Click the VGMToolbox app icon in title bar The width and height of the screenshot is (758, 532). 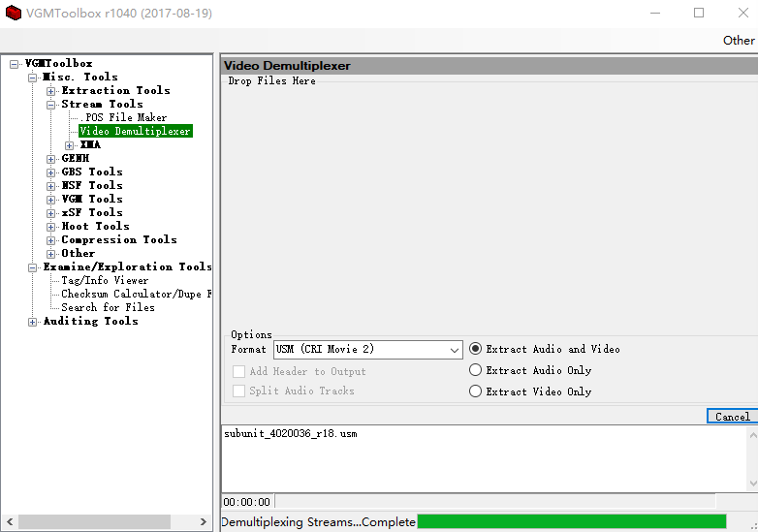point(14,14)
